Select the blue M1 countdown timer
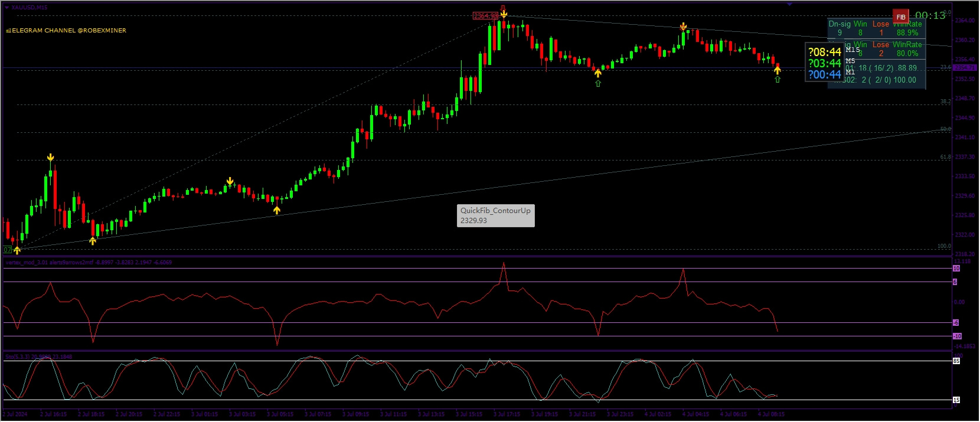 [x=824, y=74]
